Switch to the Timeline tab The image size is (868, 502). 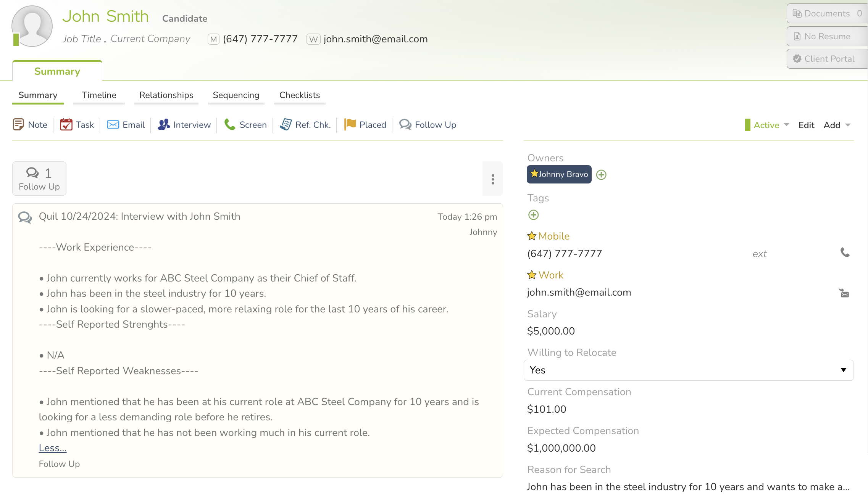99,95
